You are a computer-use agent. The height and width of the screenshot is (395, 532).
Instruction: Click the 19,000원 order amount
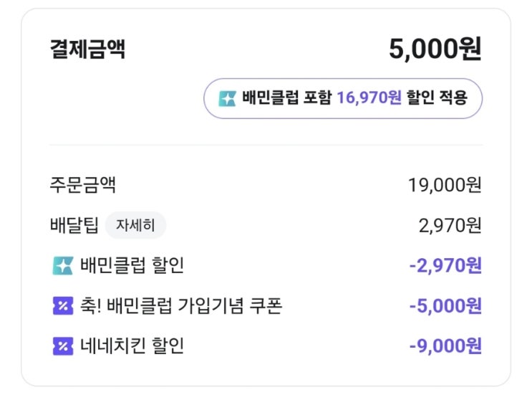click(x=445, y=186)
